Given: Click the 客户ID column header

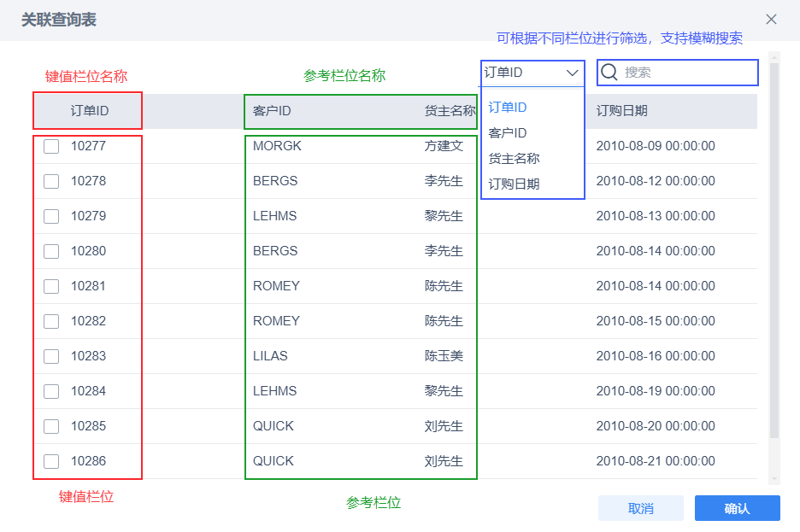Looking at the screenshot, I should pos(272,111).
